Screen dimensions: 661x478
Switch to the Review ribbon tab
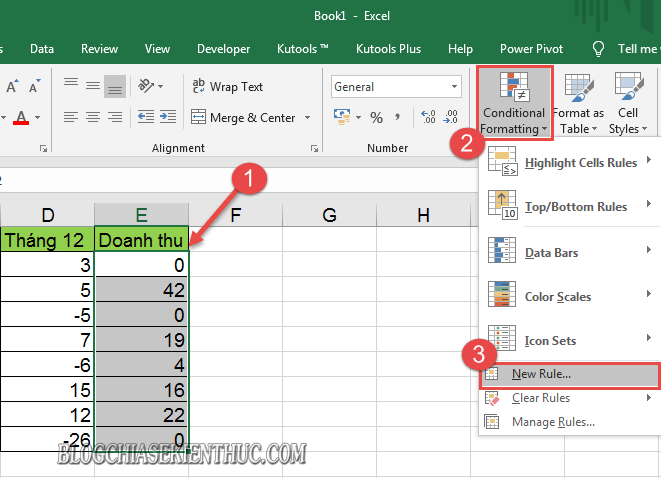click(x=99, y=49)
